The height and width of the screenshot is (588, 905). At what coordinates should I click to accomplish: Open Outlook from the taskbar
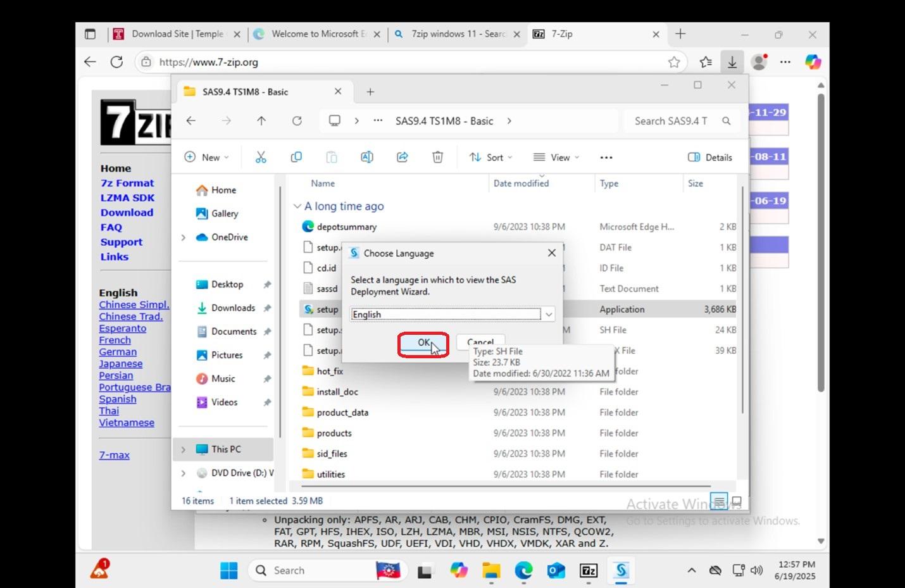pos(556,570)
